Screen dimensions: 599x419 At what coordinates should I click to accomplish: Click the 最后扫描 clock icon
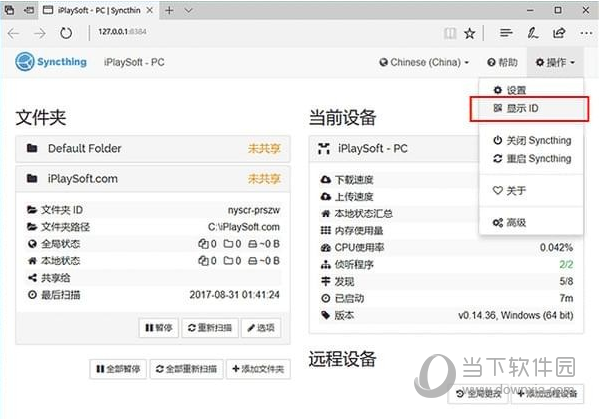pyautogui.click(x=32, y=295)
